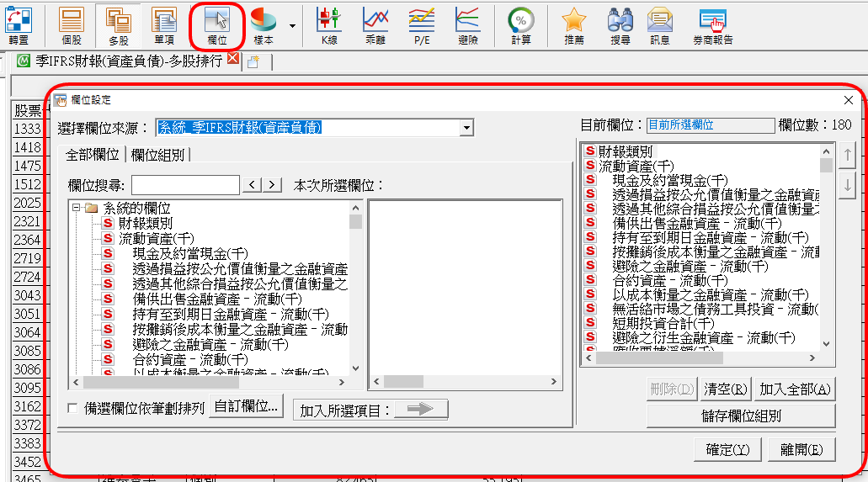Click the move-up arrow beside current columns list

[x=848, y=155]
